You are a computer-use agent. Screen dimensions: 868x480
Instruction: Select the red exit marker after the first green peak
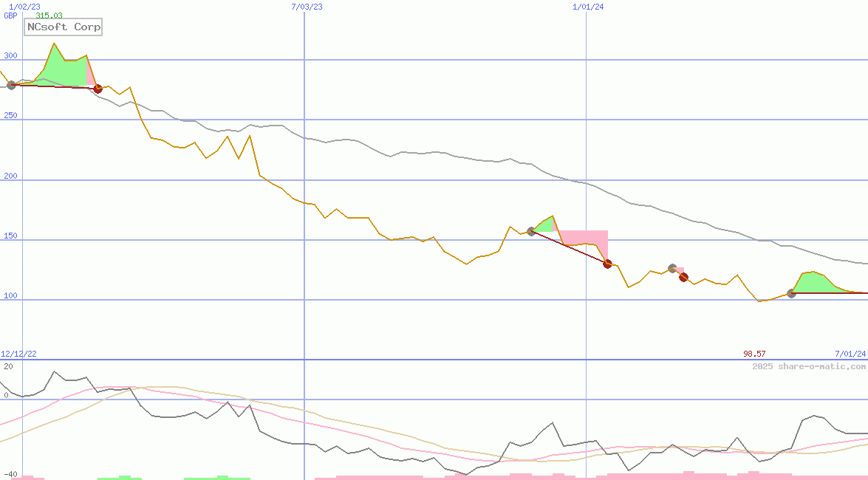pos(98,89)
